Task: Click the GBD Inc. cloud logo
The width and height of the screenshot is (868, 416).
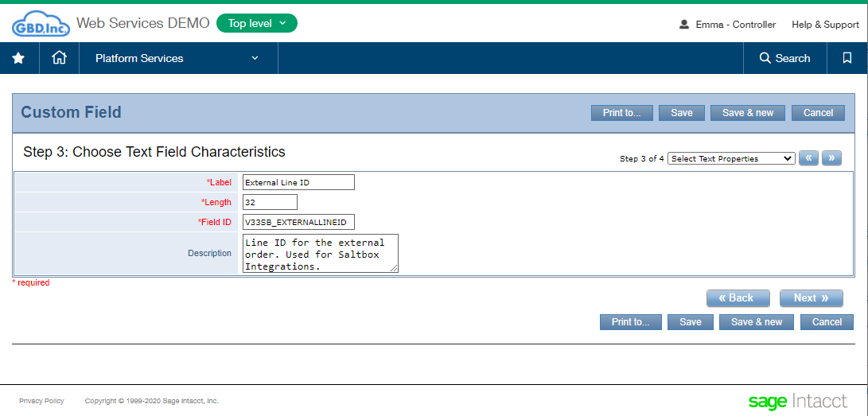Action: (41, 25)
